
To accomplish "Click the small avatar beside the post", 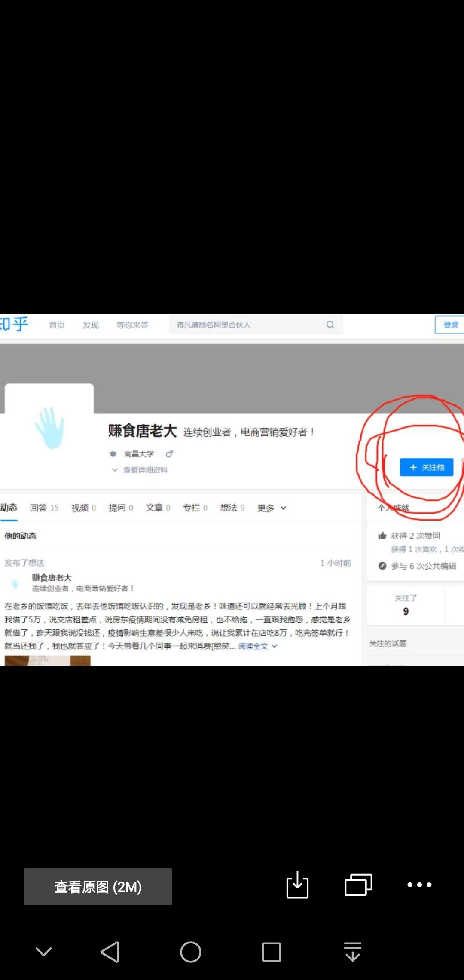I will point(15,583).
